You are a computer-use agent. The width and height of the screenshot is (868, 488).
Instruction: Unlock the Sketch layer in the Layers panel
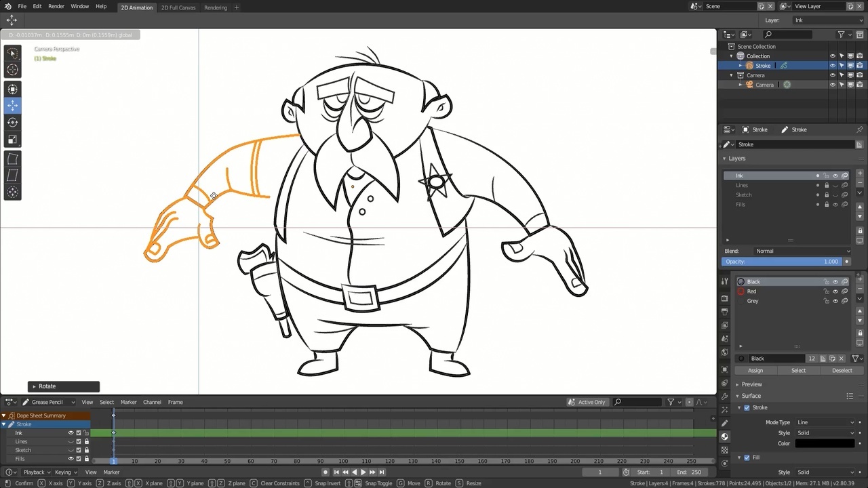(827, 195)
